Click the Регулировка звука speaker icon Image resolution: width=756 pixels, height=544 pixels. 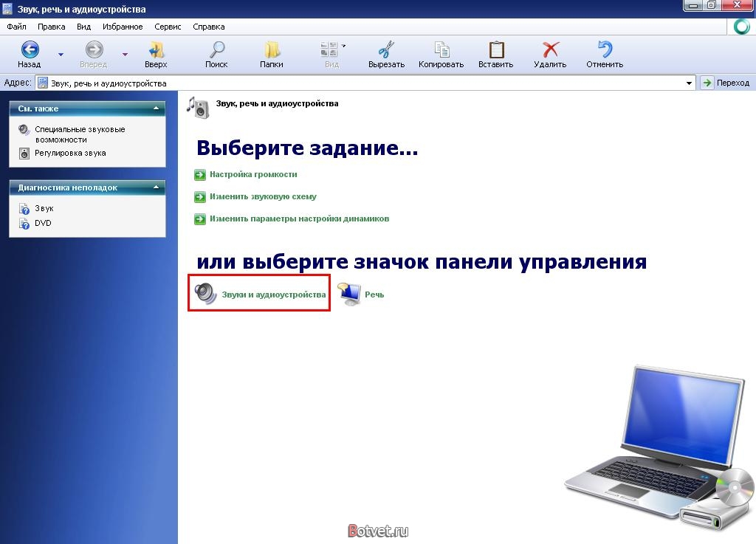(24, 154)
